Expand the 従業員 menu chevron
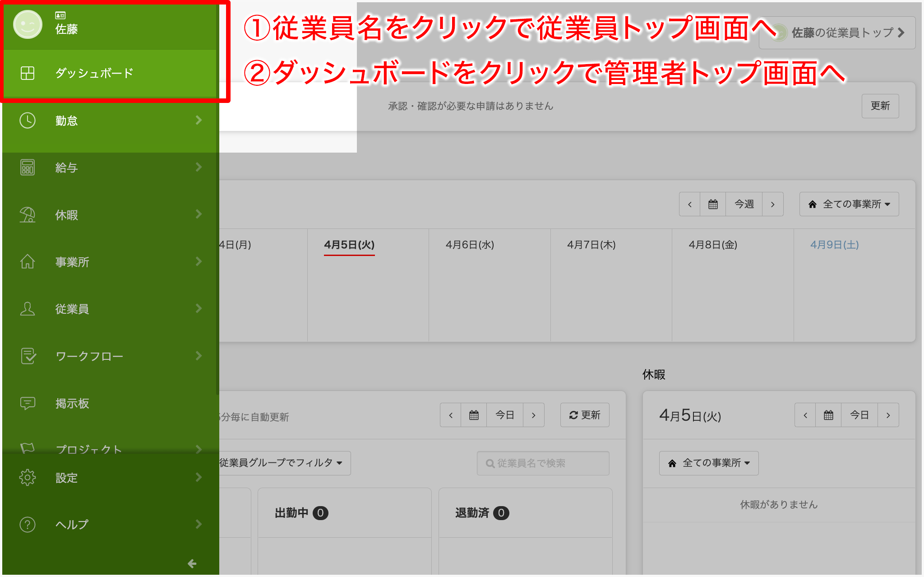Image resolution: width=924 pixels, height=577 pixels. pyautogui.click(x=199, y=308)
